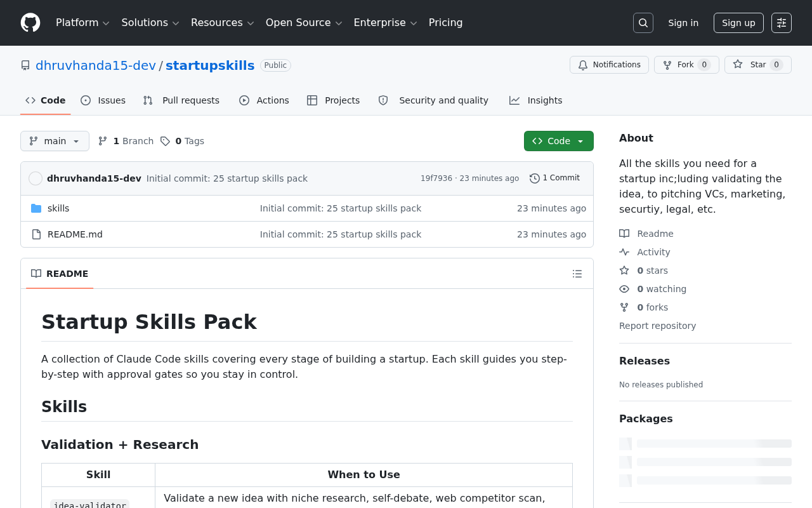Open the Pricing page link
812x508 pixels.
coord(446,23)
